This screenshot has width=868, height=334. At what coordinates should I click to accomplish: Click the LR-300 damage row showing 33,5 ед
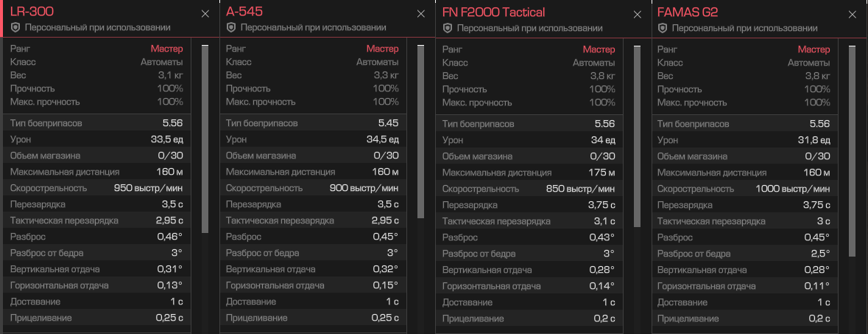click(97, 139)
